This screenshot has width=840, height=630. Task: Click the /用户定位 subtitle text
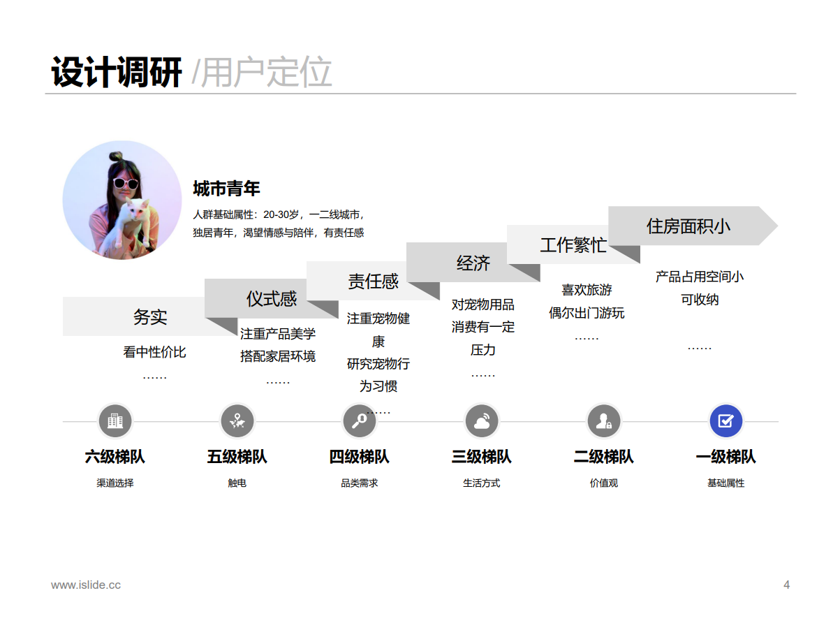(262, 72)
